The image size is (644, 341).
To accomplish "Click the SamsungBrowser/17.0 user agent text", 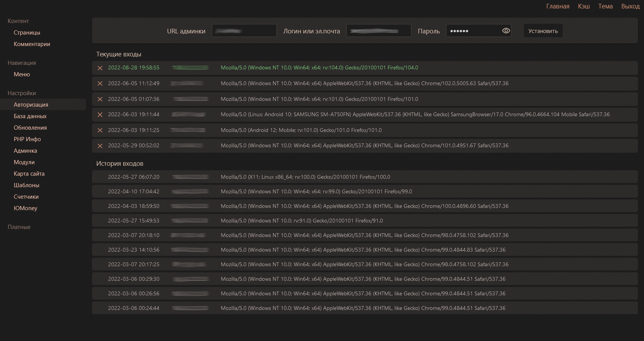I will coord(415,114).
